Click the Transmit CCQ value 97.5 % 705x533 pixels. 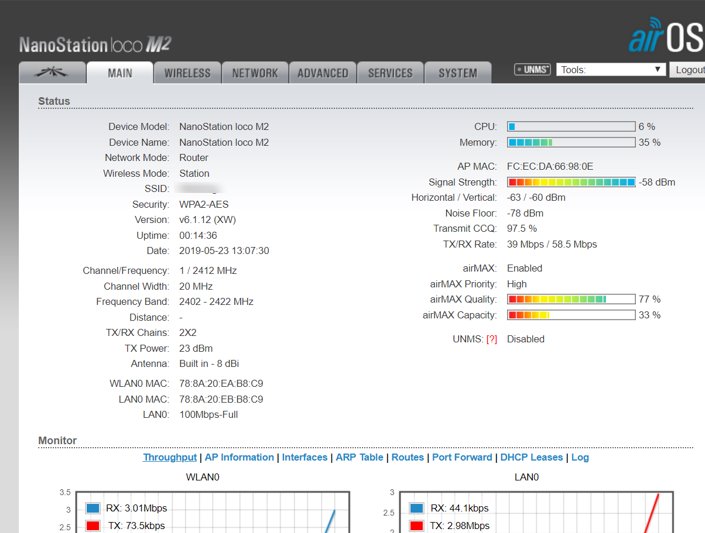(x=522, y=228)
